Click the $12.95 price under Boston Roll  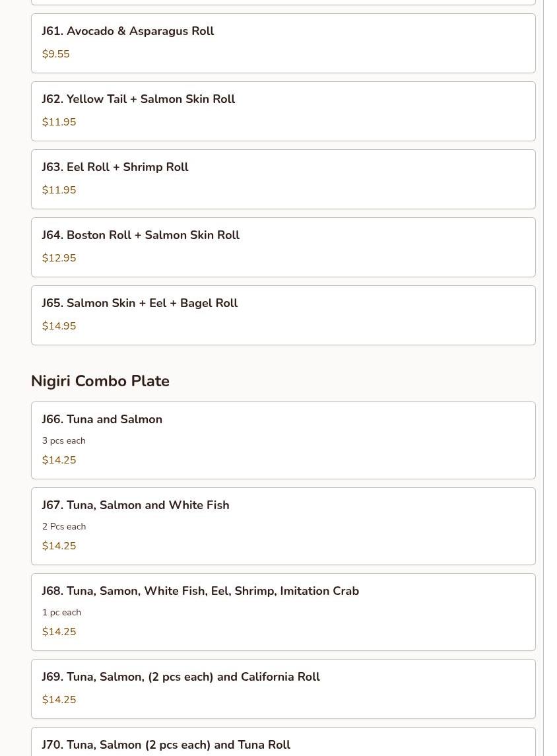59,258
